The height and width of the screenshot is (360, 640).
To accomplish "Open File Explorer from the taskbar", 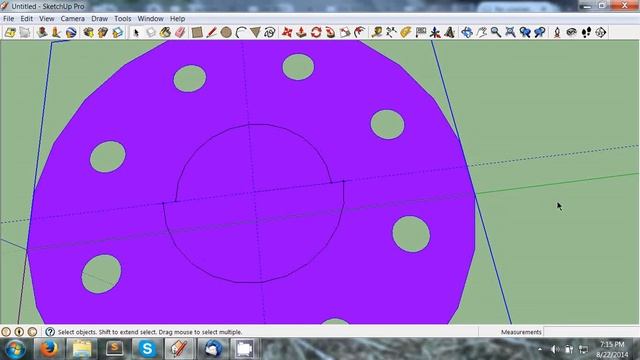I will [x=82, y=349].
